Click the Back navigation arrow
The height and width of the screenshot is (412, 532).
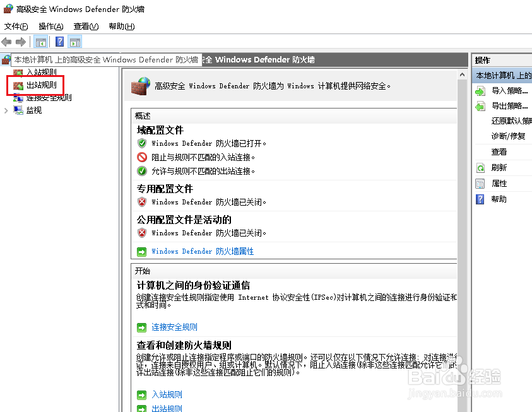click(6, 42)
